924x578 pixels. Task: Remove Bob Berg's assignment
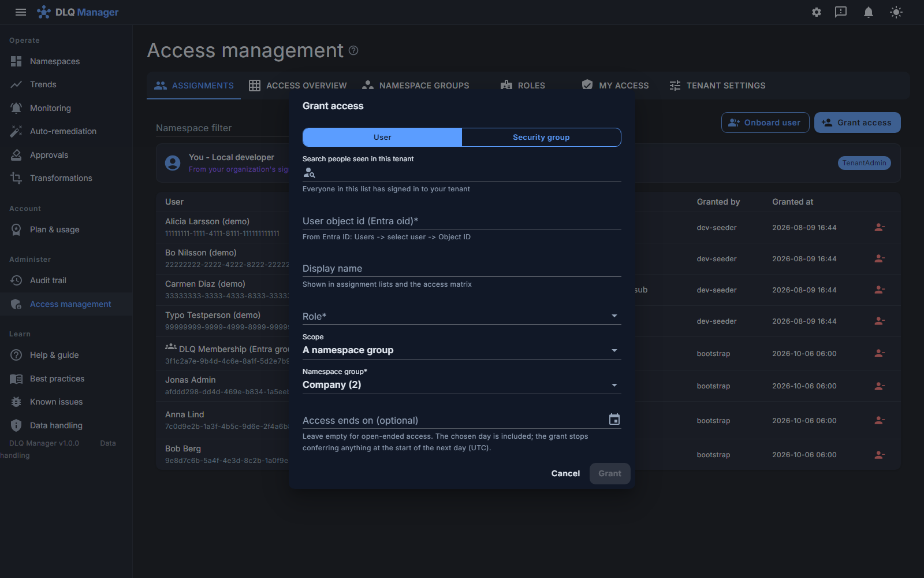click(x=880, y=454)
